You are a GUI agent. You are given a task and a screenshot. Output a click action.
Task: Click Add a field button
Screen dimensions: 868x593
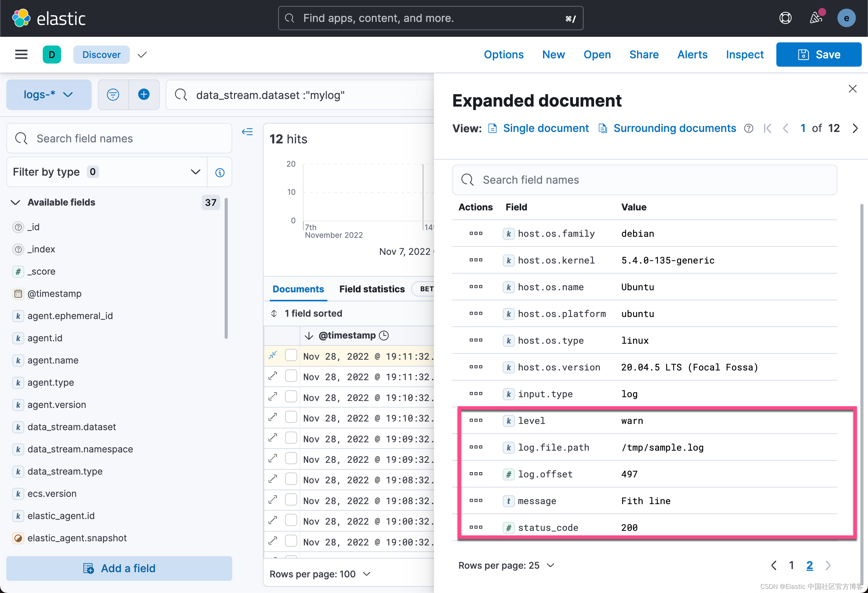(x=119, y=568)
